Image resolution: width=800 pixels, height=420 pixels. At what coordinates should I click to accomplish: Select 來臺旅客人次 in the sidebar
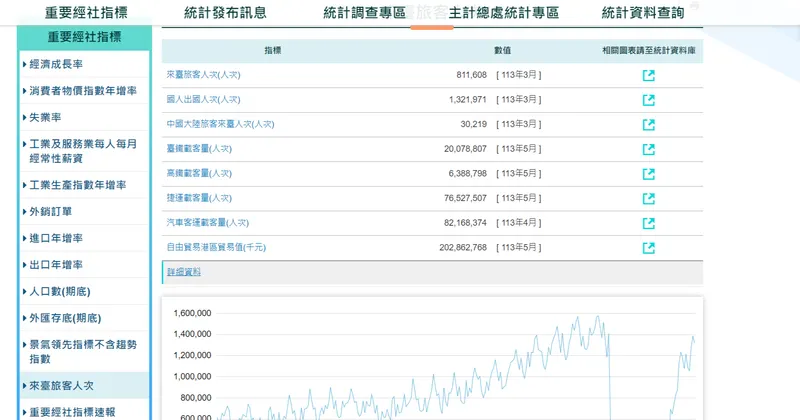(x=84, y=386)
